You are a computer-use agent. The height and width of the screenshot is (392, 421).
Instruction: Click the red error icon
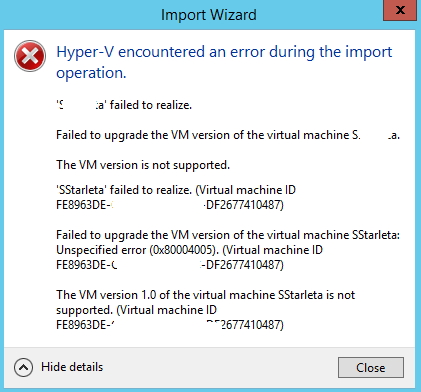point(30,56)
